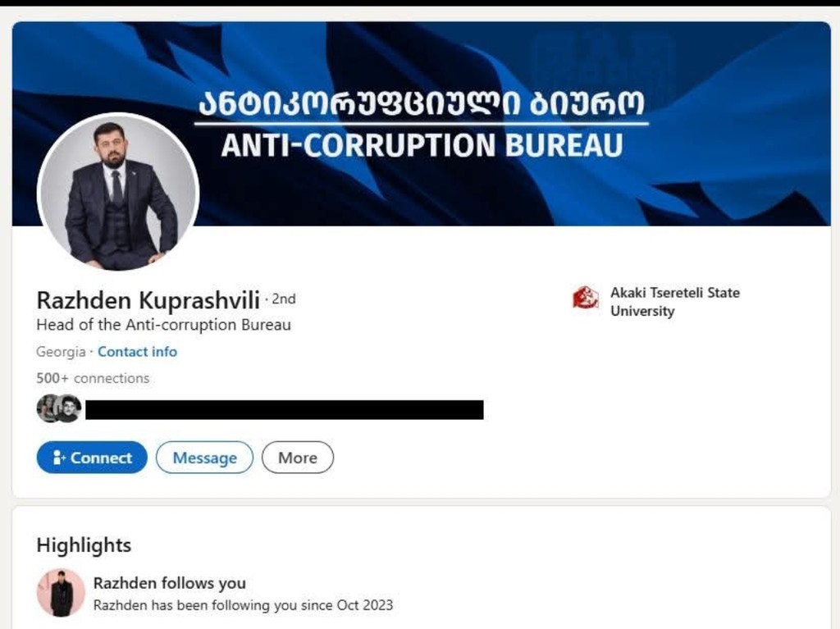Click the Anti-Corruption Bureau banner image
The width and height of the screenshot is (840, 629).
(x=421, y=124)
